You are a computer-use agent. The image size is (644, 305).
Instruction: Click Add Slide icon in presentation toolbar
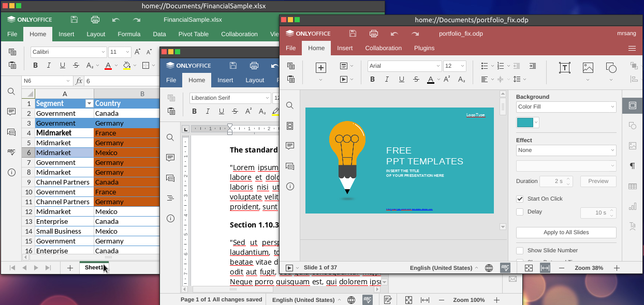click(321, 68)
